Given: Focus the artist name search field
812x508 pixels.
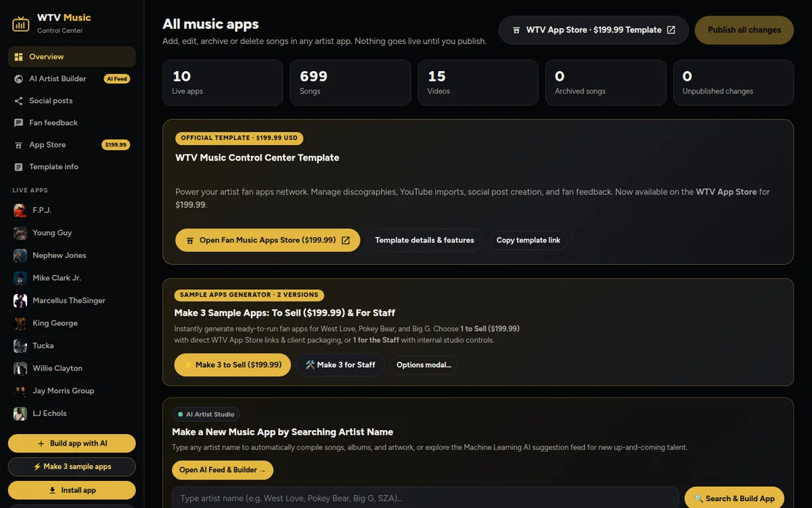Looking at the screenshot, I should pos(425,499).
